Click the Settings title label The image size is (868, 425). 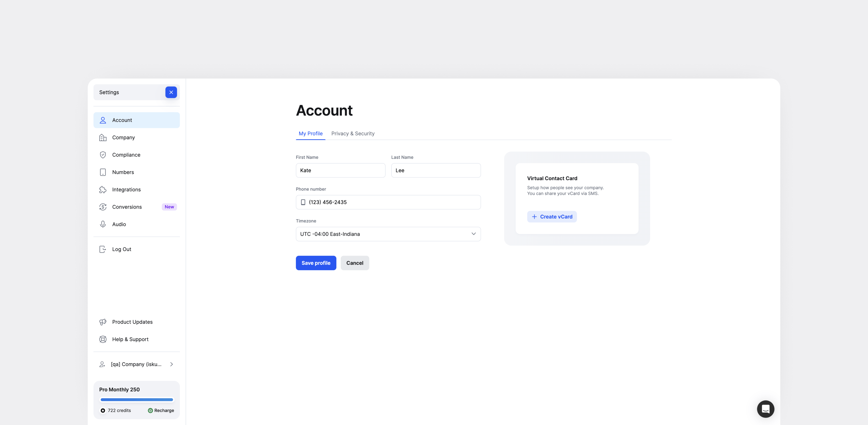click(x=109, y=92)
